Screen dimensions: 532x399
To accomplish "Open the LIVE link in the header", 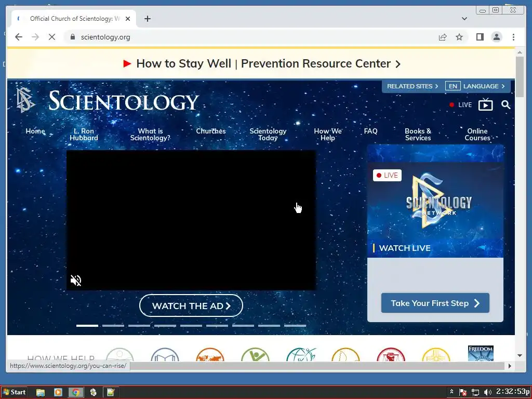I will [460, 105].
